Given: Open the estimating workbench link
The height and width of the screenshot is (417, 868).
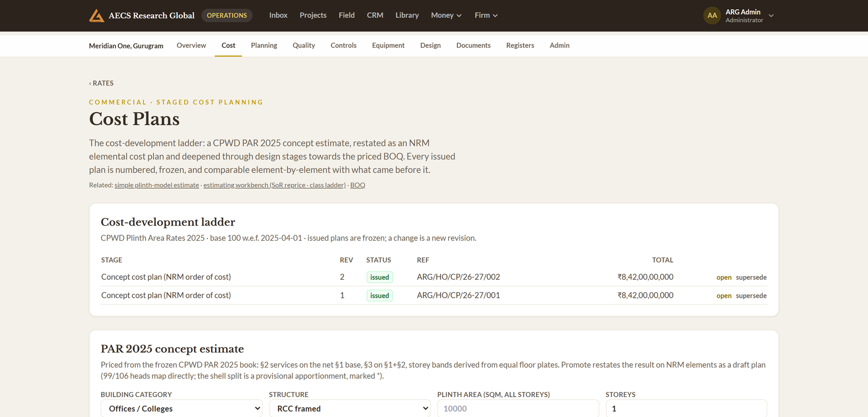Looking at the screenshot, I should tap(275, 185).
